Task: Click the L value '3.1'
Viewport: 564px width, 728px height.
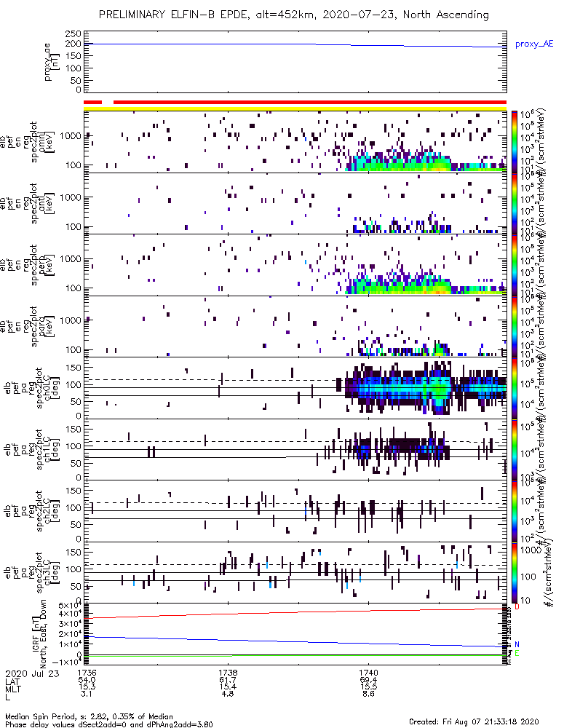Action: click(87, 694)
